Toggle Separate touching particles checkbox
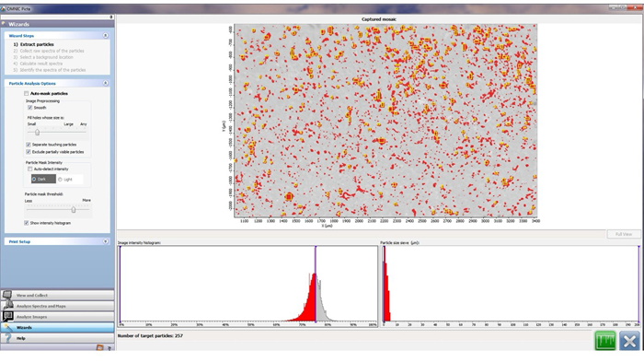The height and width of the screenshot is (362, 644). coord(29,145)
